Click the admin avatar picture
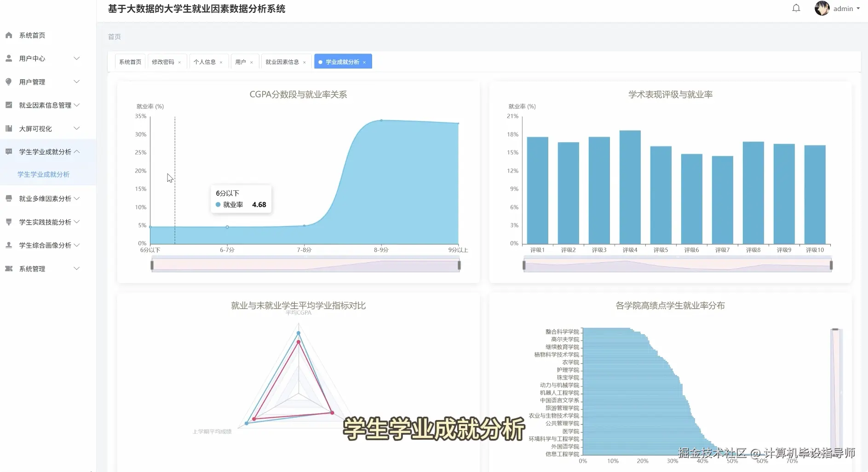 coord(822,8)
